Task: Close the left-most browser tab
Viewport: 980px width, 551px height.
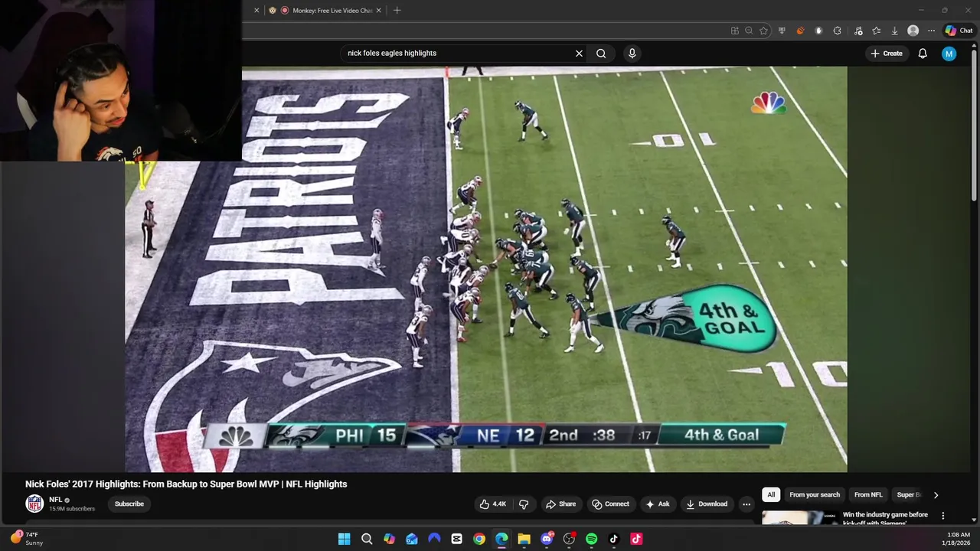Action: [x=256, y=11]
